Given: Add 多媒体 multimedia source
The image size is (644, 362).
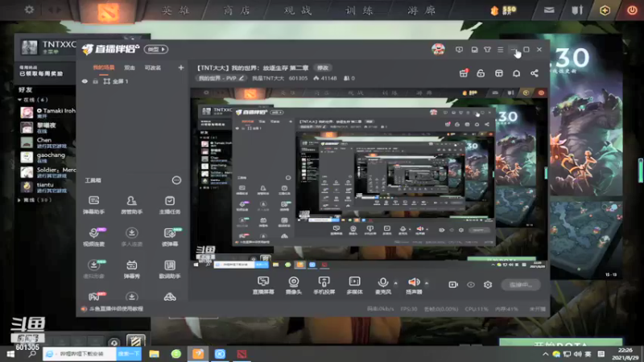Looking at the screenshot, I should coord(354,286).
